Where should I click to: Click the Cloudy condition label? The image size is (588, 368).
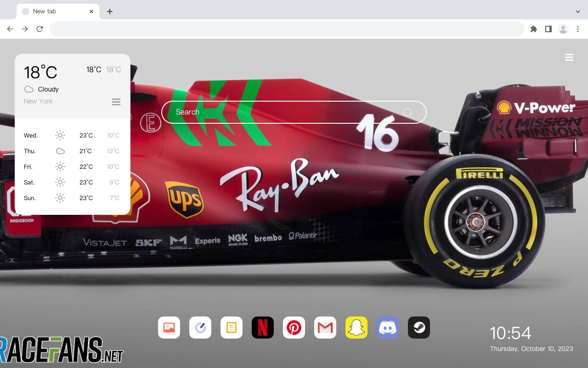point(48,89)
